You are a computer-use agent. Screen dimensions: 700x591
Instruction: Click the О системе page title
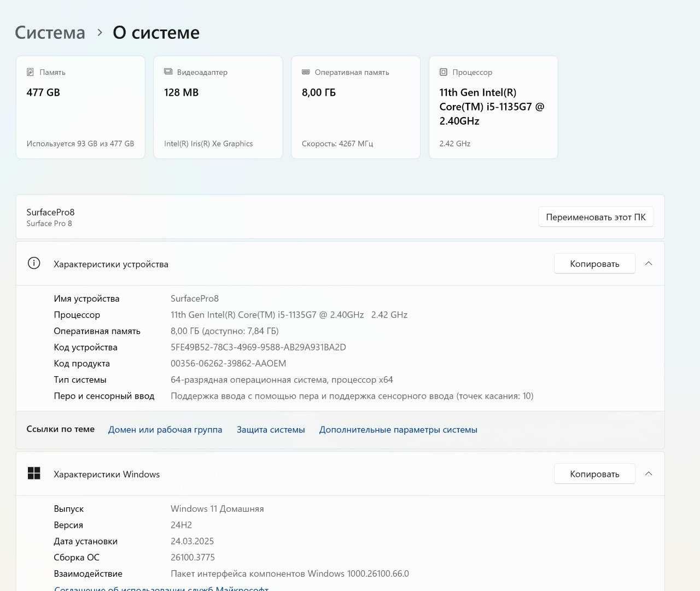(x=156, y=32)
